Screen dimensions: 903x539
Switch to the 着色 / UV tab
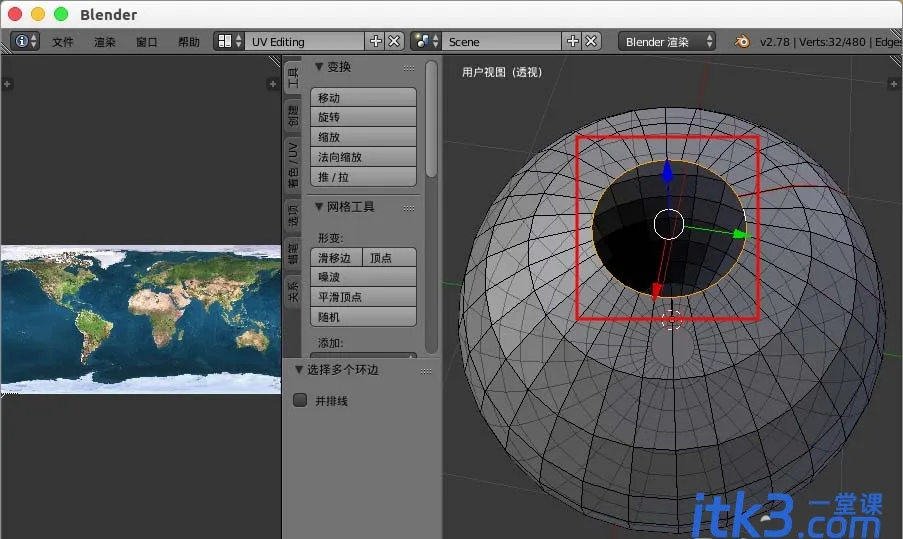point(293,166)
